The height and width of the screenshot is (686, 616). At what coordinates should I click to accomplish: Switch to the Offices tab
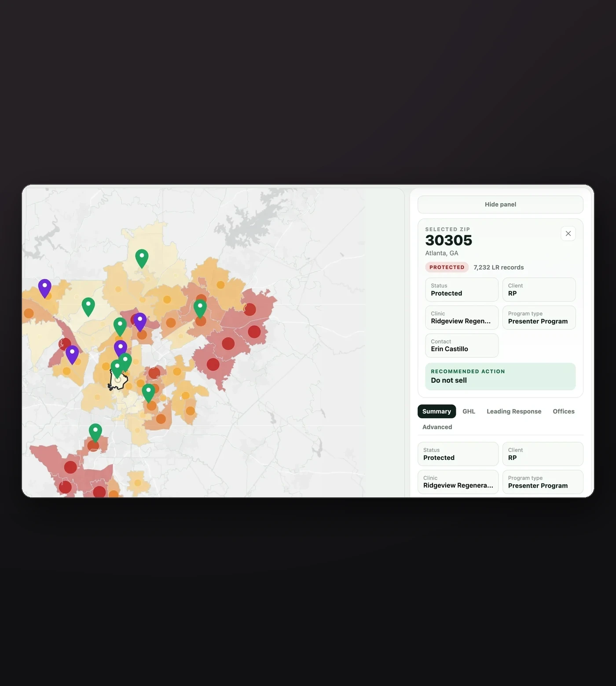pos(564,411)
